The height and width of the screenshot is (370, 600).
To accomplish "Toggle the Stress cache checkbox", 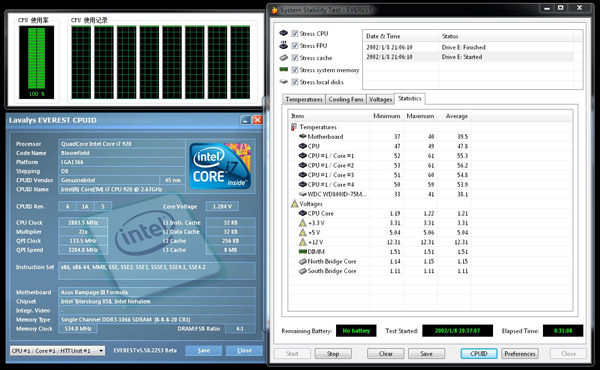I will [295, 58].
